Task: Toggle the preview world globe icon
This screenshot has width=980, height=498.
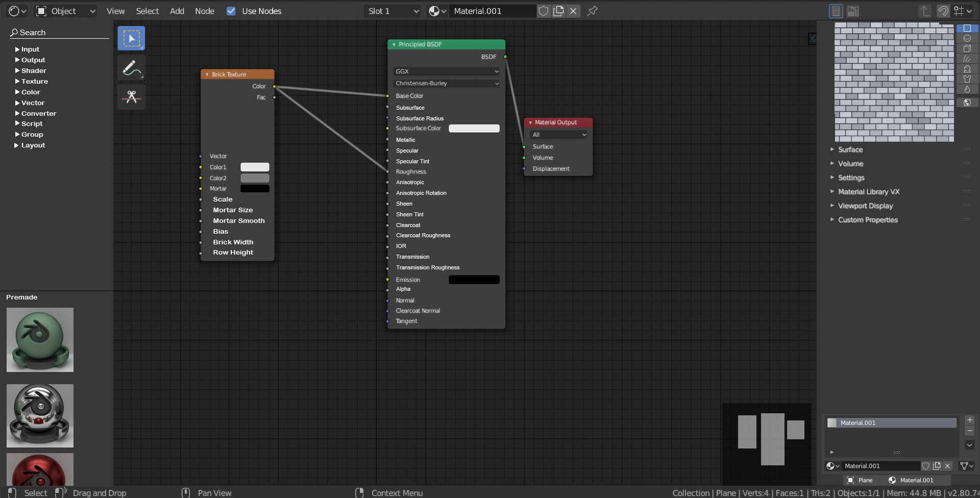Action: (x=967, y=103)
